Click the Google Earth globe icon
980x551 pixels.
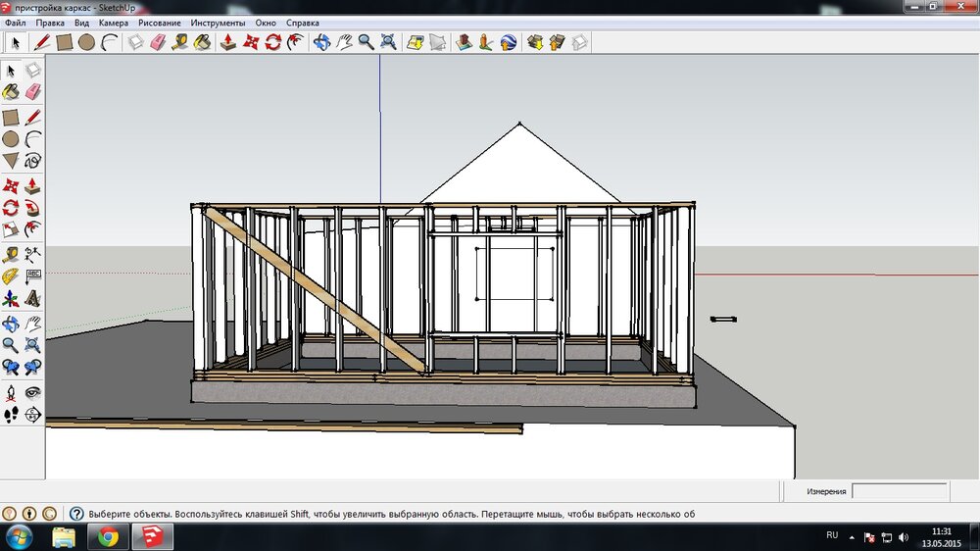[x=509, y=42]
